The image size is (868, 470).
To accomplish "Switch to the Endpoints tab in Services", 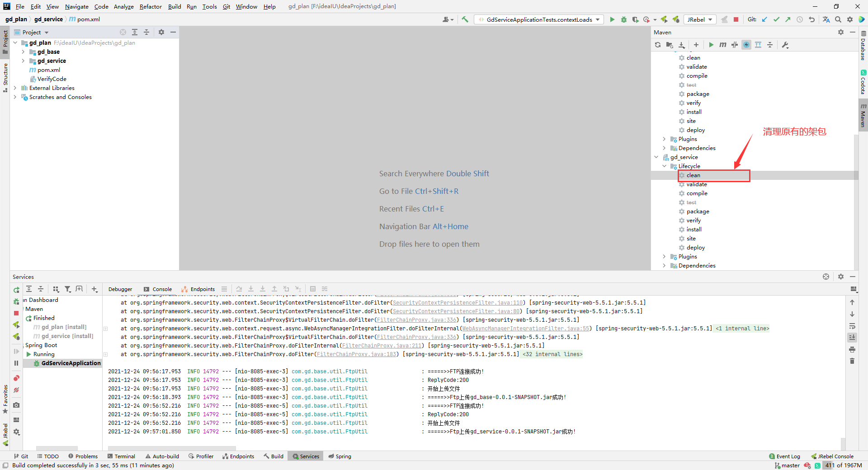I will (x=198, y=289).
